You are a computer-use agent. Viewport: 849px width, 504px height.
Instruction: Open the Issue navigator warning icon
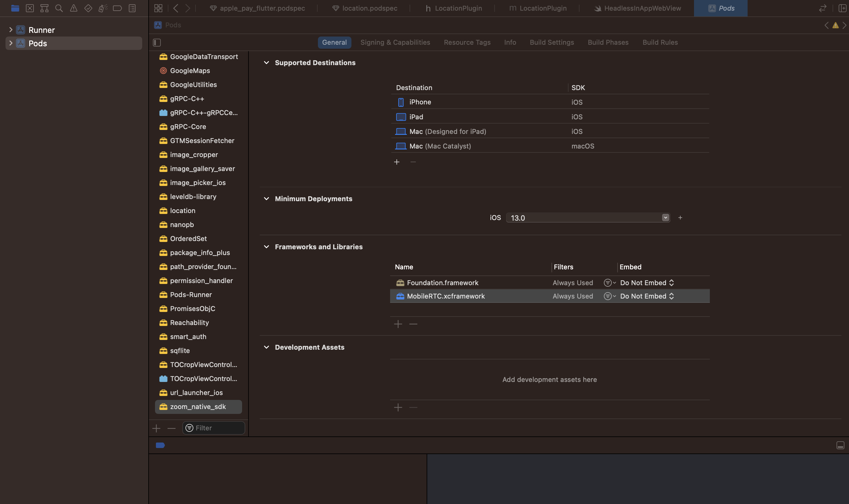[73, 8]
